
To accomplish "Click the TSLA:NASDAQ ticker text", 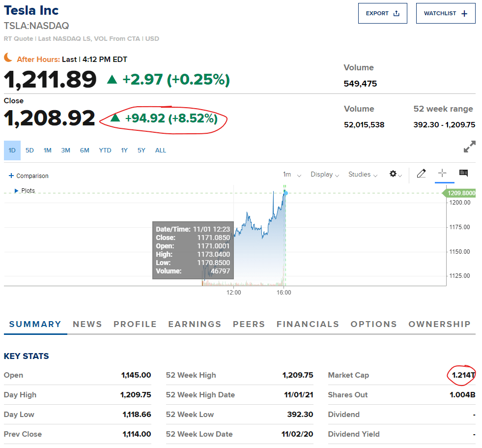I will (36, 26).
